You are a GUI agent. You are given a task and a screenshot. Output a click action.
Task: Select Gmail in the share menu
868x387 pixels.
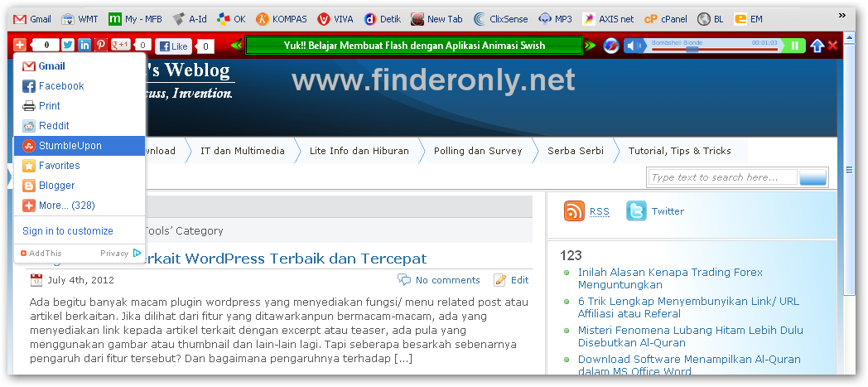[x=80, y=66]
